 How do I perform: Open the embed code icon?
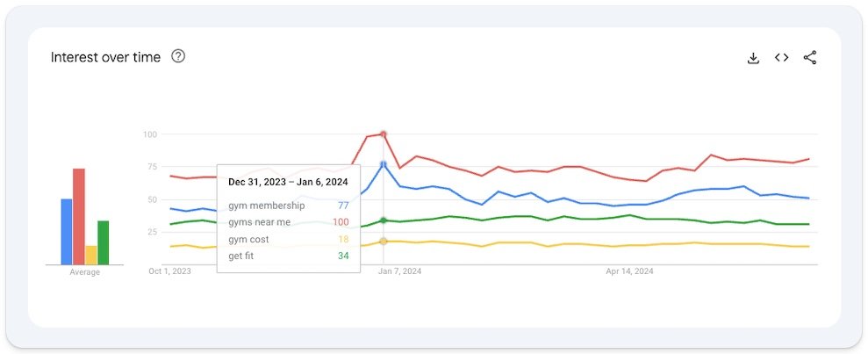coord(781,58)
